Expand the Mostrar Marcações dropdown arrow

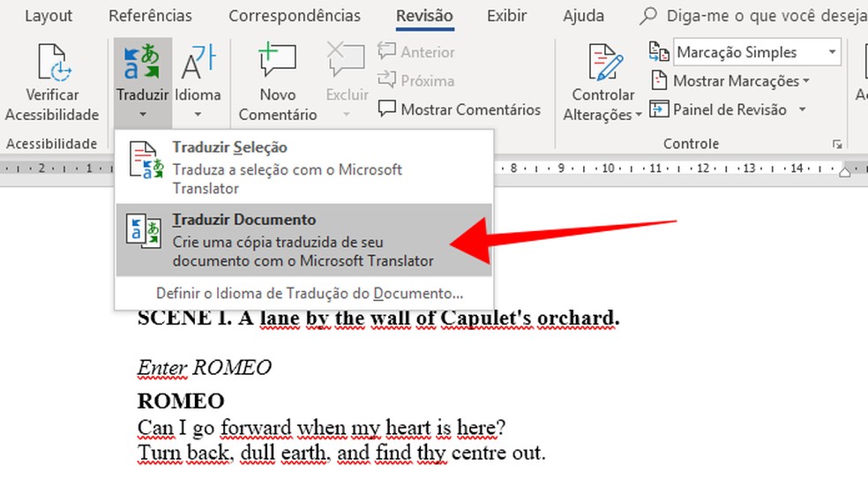point(806,81)
